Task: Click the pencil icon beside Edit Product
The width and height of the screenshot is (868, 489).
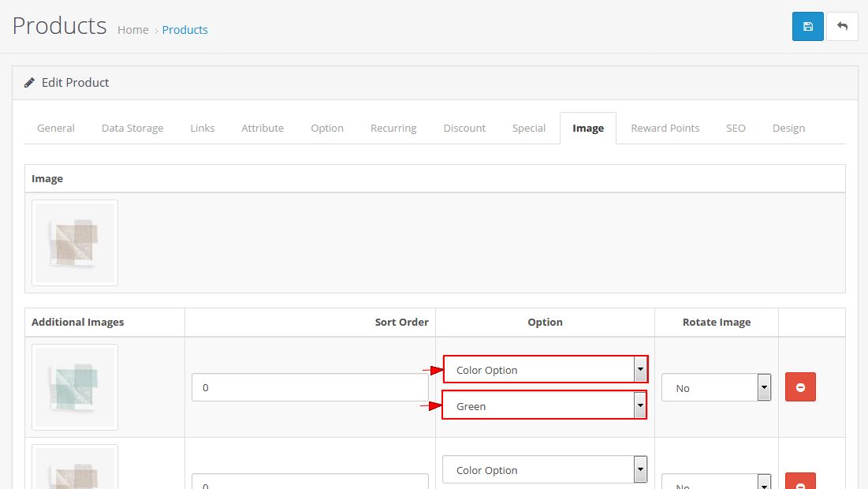Action: point(29,83)
